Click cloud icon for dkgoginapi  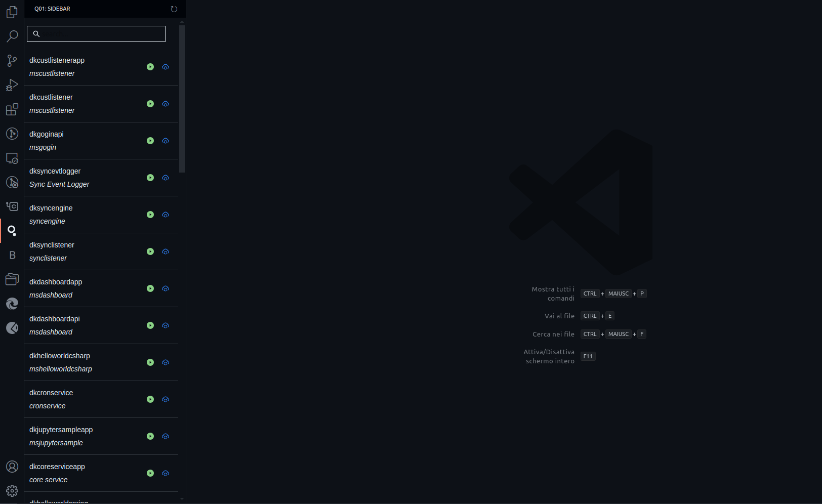166,141
